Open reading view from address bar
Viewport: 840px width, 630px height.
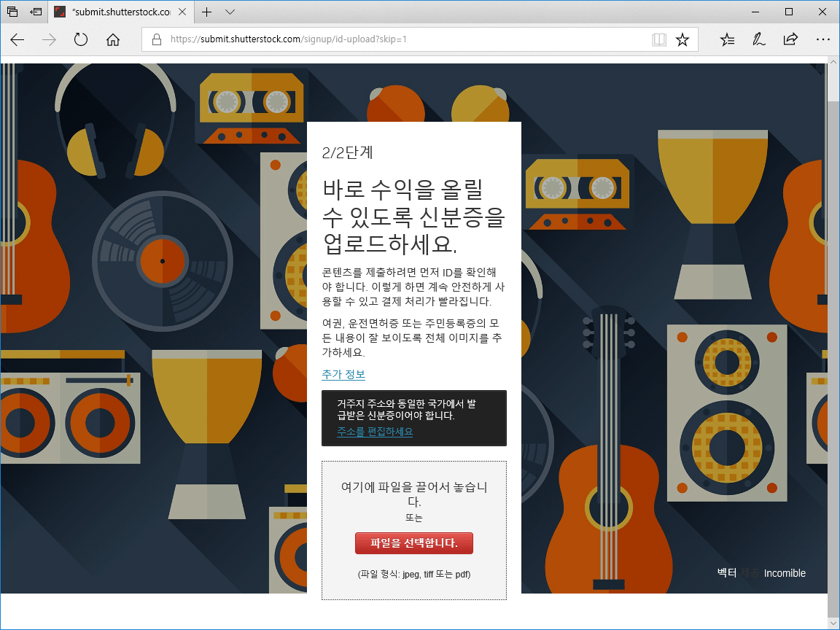(659, 39)
